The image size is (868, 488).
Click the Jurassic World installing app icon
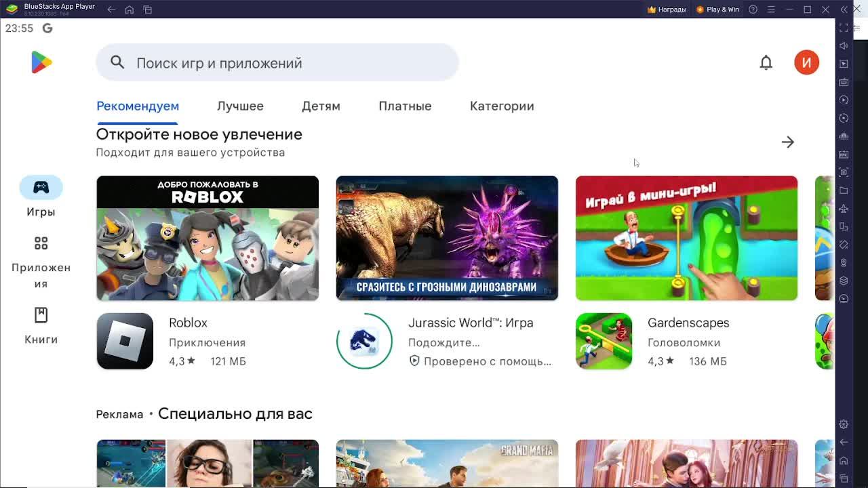364,341
